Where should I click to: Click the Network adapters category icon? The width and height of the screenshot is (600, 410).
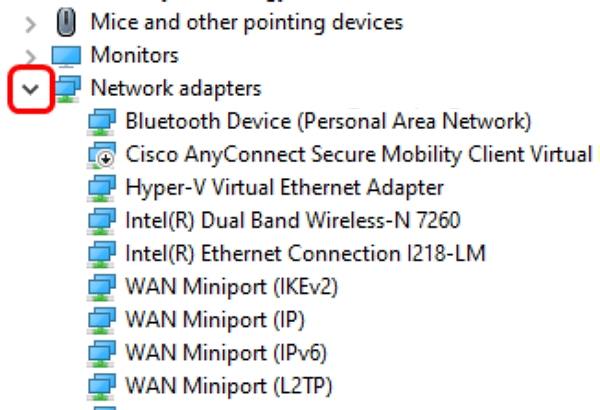click(67, 88)
